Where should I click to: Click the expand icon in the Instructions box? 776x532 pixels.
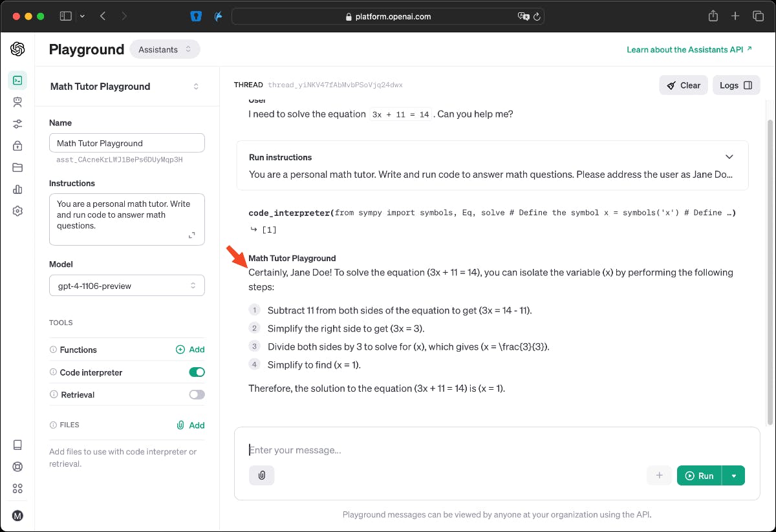[x=191, y=235]
